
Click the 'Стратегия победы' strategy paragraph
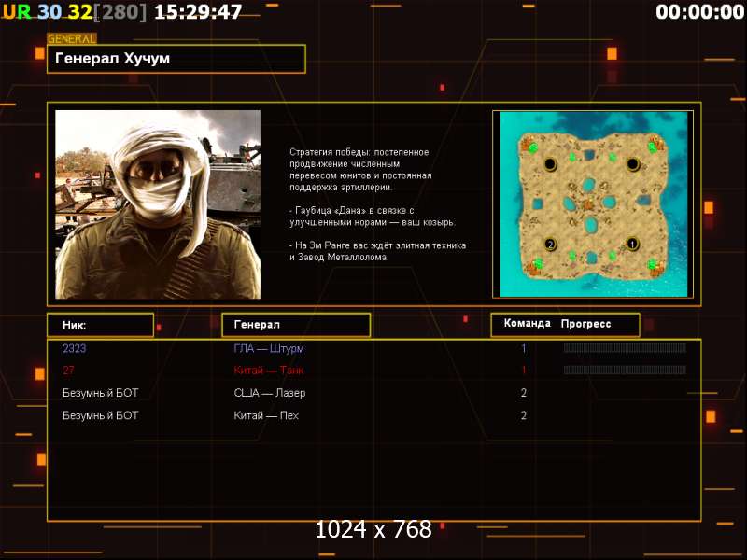(361, 170)
